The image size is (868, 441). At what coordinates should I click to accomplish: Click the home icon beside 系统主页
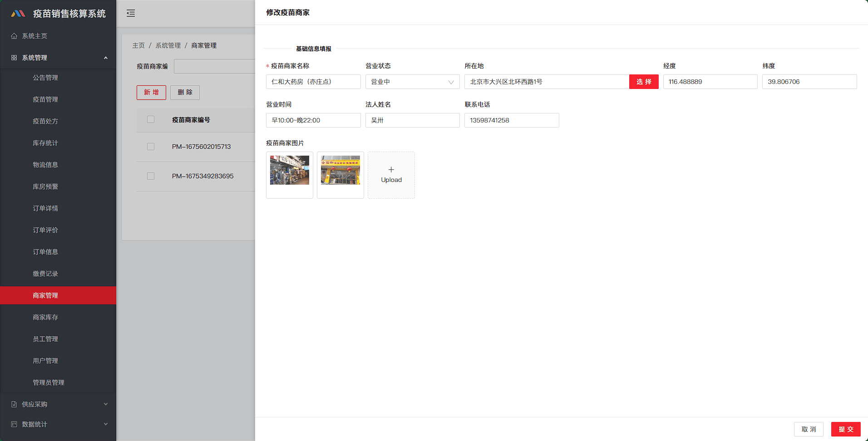(14, 36)
